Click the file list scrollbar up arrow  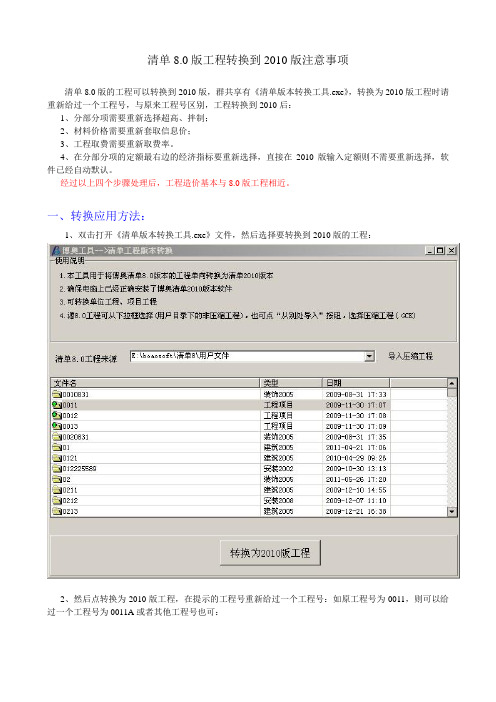click(x=452, y=383)
